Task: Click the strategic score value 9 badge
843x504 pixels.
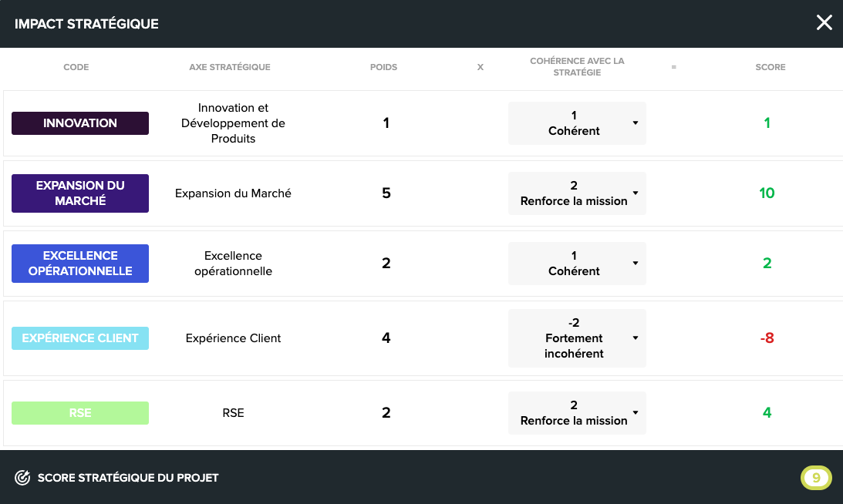Action: click(816, 478)
